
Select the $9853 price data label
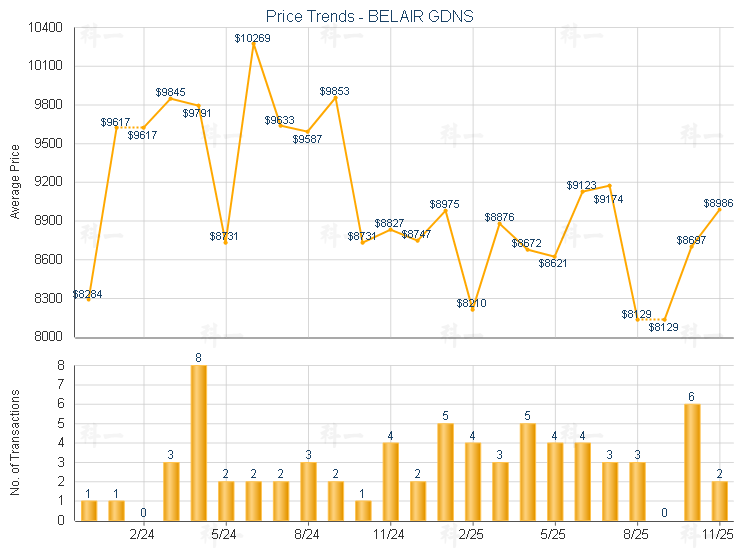tap(335, 91)
